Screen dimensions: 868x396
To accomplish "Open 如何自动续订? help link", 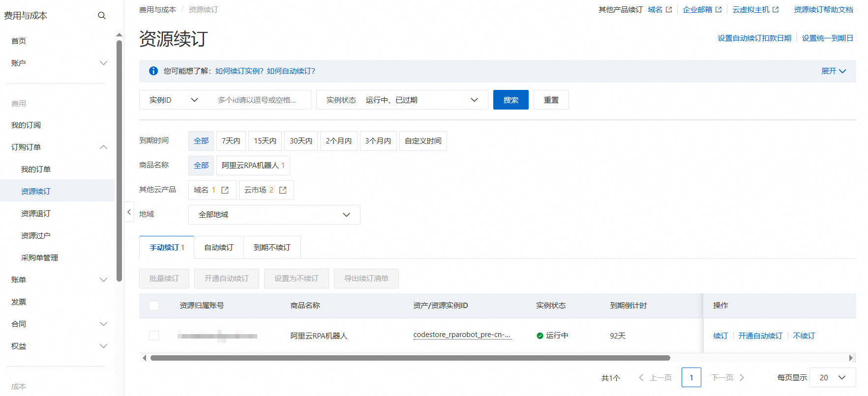I will [x=291, y=71].
